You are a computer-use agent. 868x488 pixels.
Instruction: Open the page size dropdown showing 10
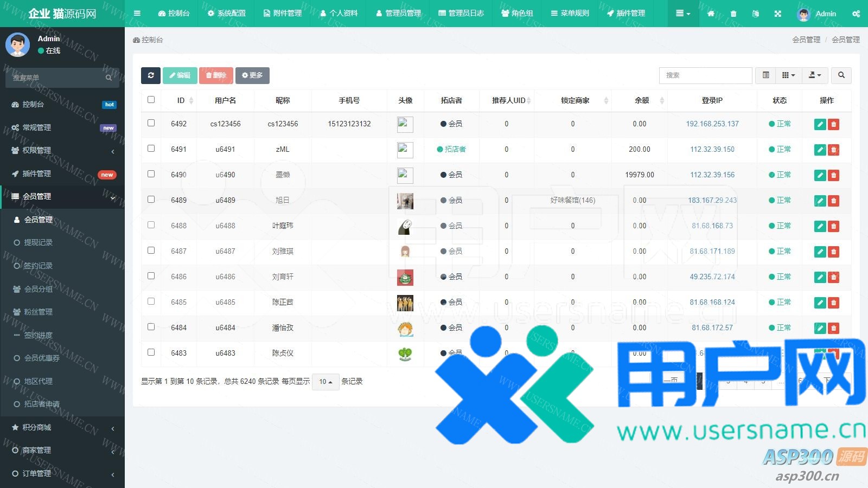pos(325,382)
